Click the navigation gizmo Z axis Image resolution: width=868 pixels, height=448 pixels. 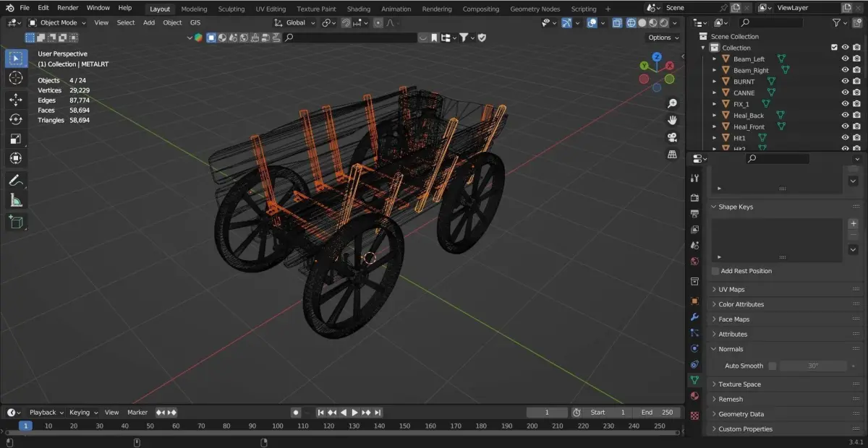[x=657, y=56]
